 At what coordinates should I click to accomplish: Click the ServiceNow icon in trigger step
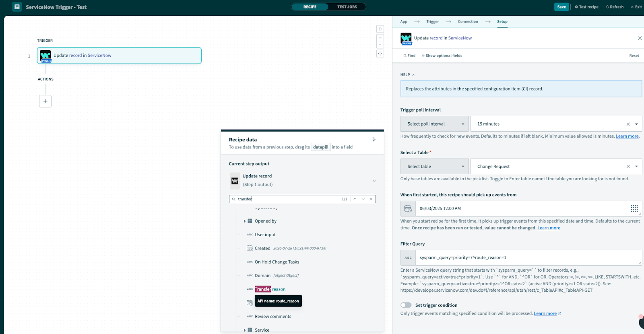(x=45, y=56)
